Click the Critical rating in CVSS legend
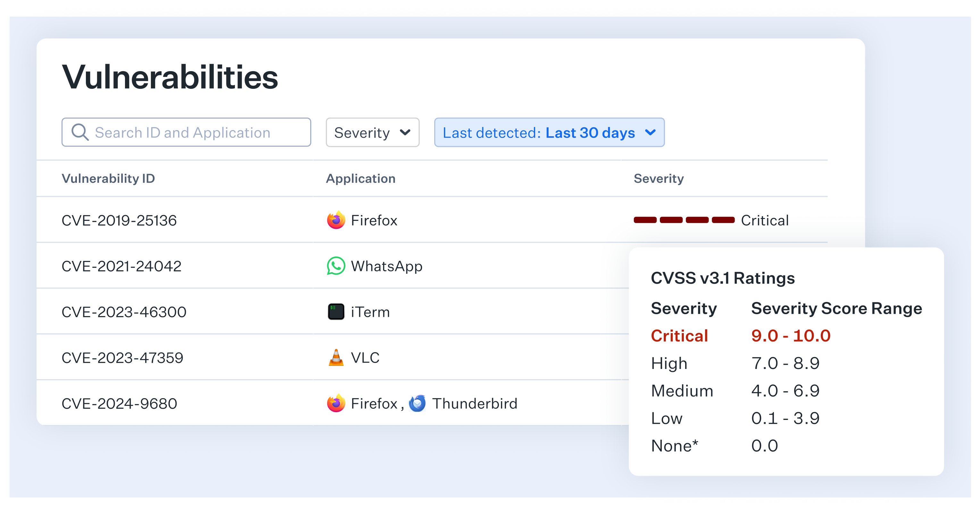 [x=679, y=336]
